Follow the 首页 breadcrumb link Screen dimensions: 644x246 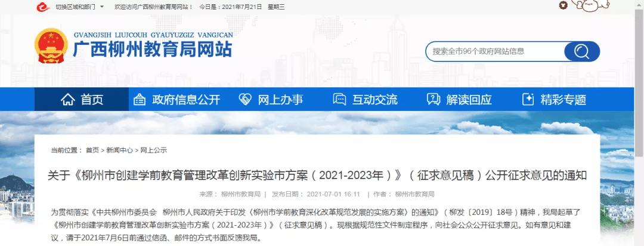pos(92,150)
